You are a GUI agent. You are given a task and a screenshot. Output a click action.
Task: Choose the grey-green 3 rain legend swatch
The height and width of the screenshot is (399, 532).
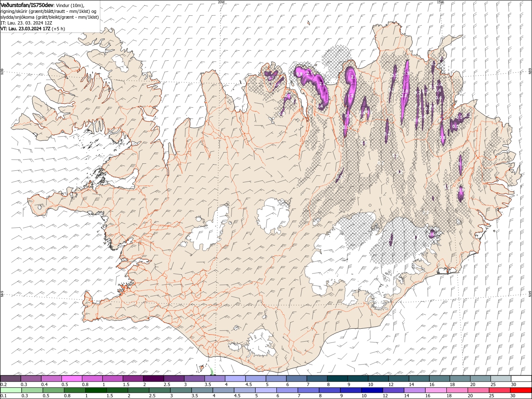(181, 390)
